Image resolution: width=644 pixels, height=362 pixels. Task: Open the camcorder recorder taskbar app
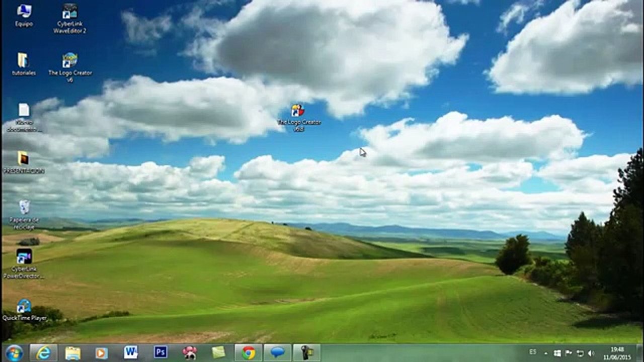pyautogui.click(x=306, y=352)
